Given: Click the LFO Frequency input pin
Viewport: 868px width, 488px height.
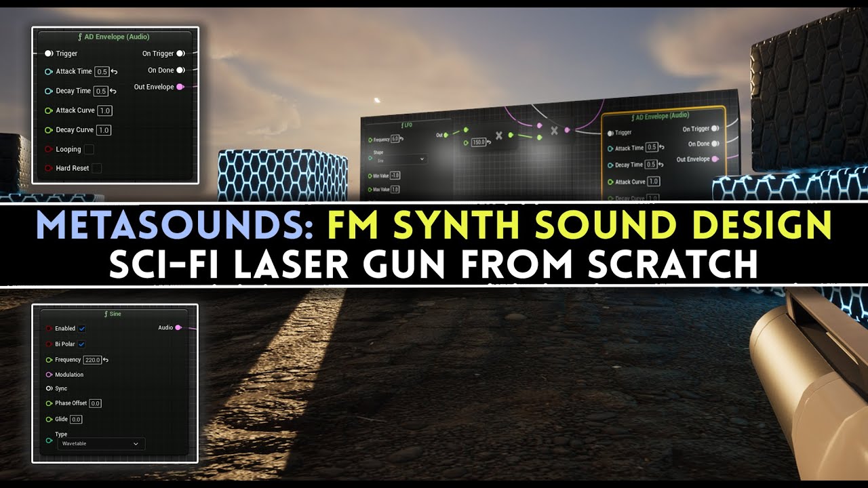Looking at the screenshot, I should click(370, 139).
